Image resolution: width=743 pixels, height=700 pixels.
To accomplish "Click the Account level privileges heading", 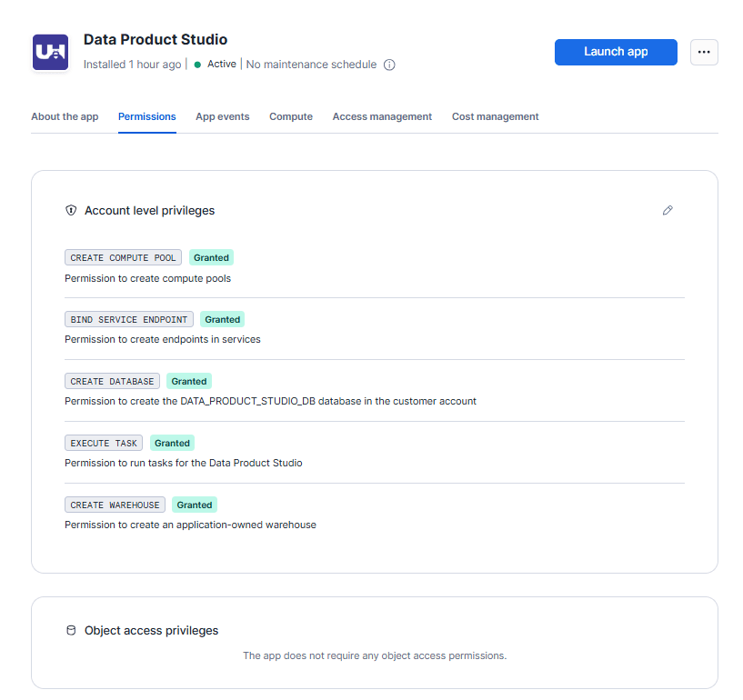I will click(x=150, y=210).
